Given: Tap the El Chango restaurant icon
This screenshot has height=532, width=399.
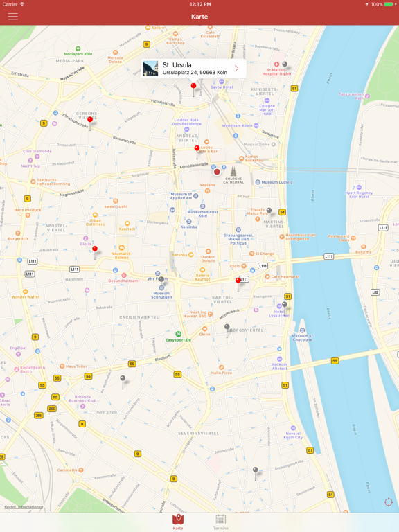Looking at the screenshot, I should coord(251,254).
